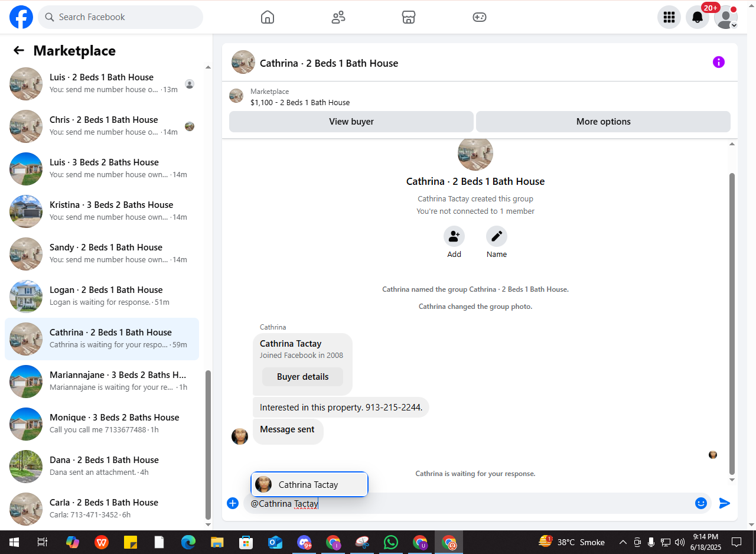756x554 pixels.
Task: Click the Marketplace listing thumbnail above View buyer
Action: click(x=236, y=96)
